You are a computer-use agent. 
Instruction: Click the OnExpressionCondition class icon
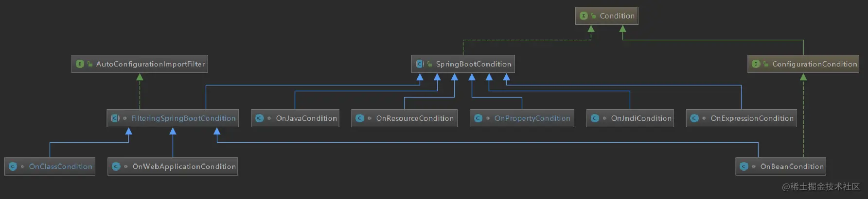[694, 118]
